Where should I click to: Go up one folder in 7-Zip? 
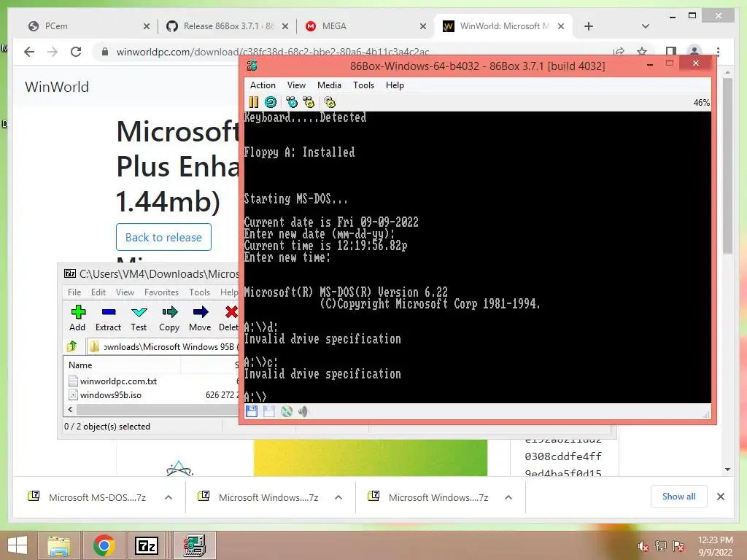72,346
